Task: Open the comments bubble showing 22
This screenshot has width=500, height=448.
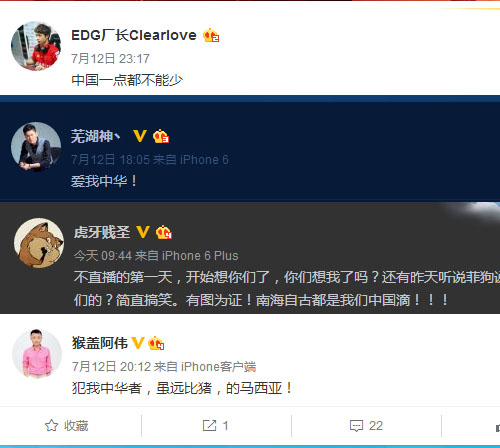Action: tap(356, 426)
